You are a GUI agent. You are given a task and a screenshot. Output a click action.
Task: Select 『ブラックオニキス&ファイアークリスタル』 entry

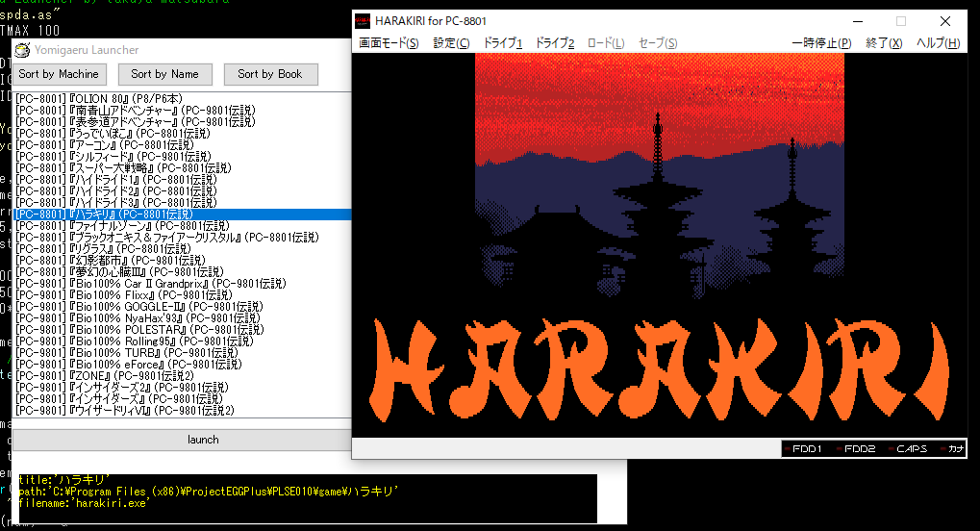tap(182, 238)
